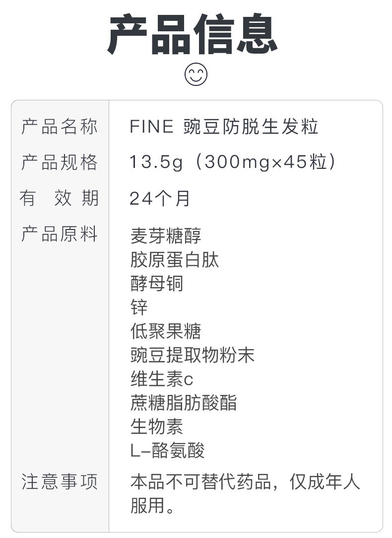Screen dimensions: 392x538
Task: Select the 维生素c ingredient
Action: (161, 379)
